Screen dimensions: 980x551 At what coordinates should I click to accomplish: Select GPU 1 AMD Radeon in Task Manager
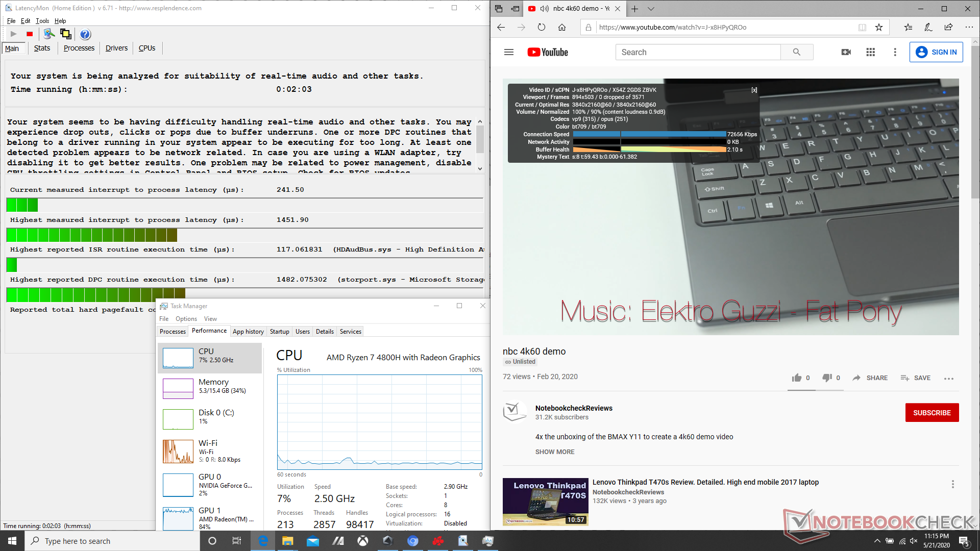(x=210, y=517)
